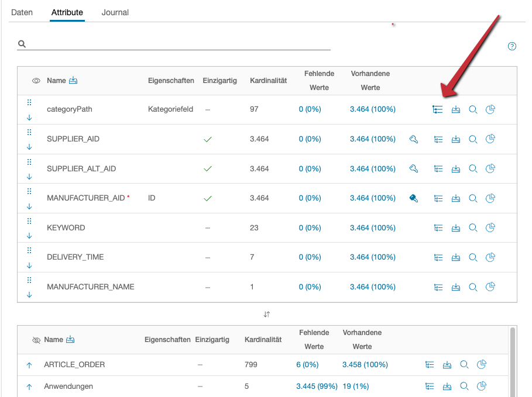Open pie chart icon for DELIVERY_TIME
Image resolution: width=532 pixels, height=397 pixels.
490,257
